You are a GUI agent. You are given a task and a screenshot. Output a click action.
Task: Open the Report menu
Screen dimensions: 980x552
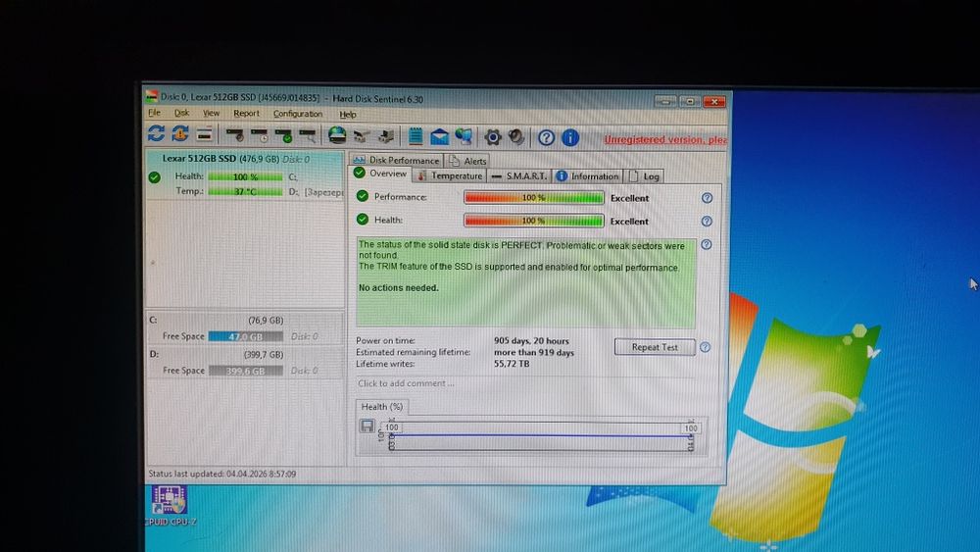246,114
